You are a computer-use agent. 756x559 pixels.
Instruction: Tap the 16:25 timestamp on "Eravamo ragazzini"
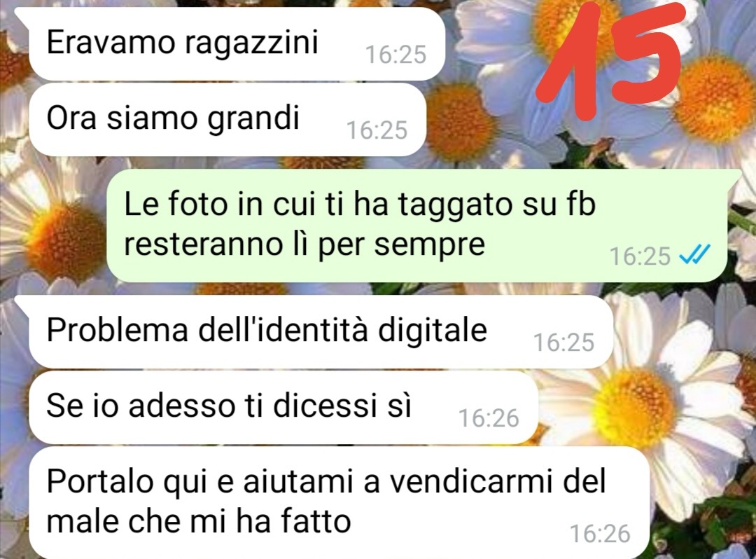(395, 55)
